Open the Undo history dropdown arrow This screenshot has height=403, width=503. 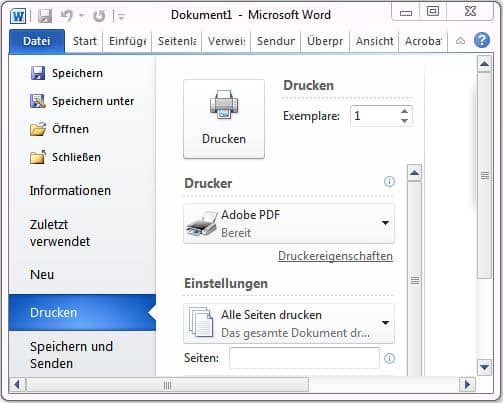[82, 16]
